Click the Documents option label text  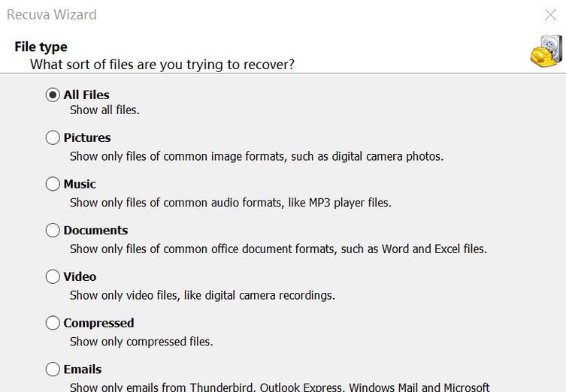click(x=95, y=231)
